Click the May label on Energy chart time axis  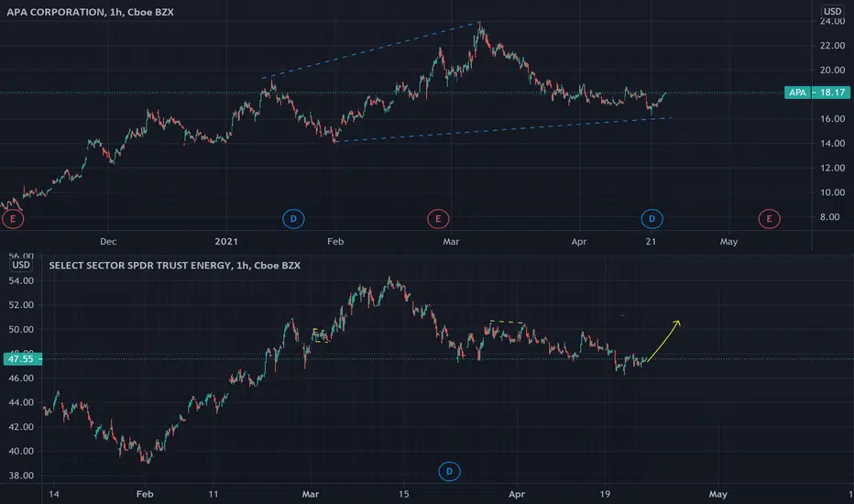[717, 494]
